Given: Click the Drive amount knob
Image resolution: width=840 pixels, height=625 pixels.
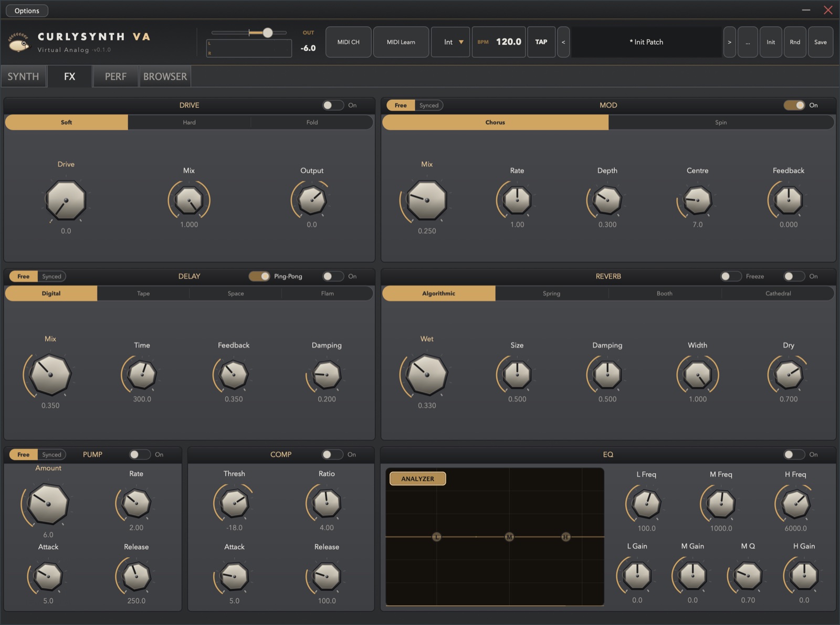Looking at the screenshot, I should 66,200.
